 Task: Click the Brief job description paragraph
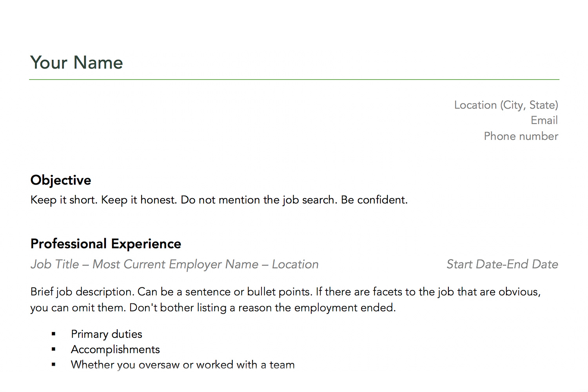(x=285, y=300)
